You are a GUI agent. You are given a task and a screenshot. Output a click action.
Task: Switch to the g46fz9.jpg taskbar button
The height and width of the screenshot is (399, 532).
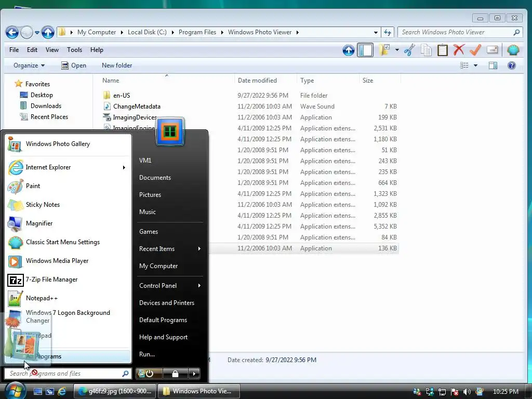click(x=115, y=391)
